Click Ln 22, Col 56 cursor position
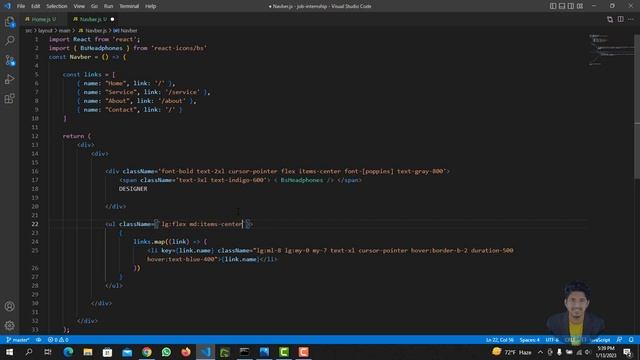This screenshot has width=640, height=360. coord(500,340)
